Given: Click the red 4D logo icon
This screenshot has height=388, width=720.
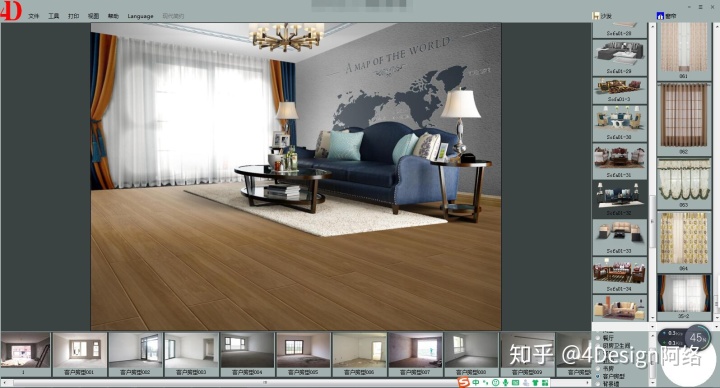Looking at the screenshot, I should coord(11,11).
